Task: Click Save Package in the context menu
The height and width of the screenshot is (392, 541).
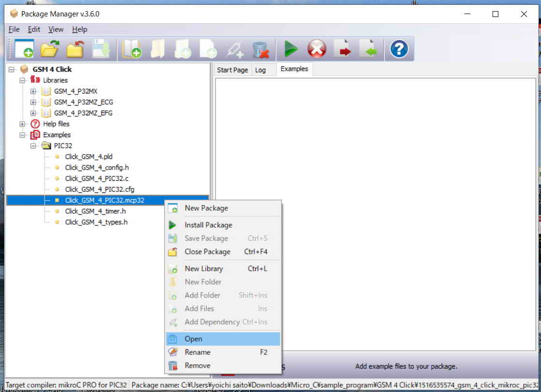Action: pyautogui.click(x=223, y=238)
